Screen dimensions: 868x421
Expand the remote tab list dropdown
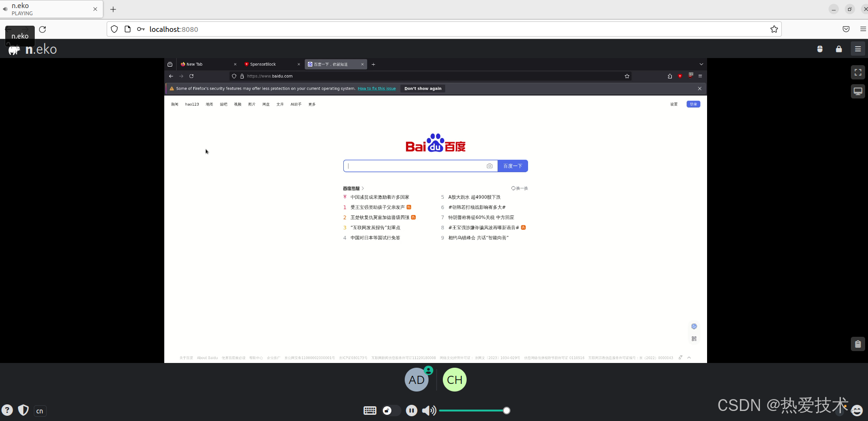pos(701,64)
